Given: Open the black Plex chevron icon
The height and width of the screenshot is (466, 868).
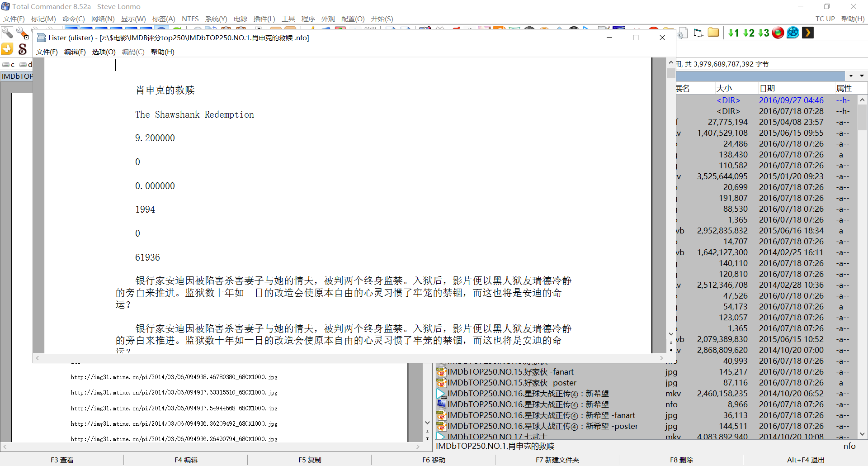Looking at the screenshot, I should (x=808, y=33).
